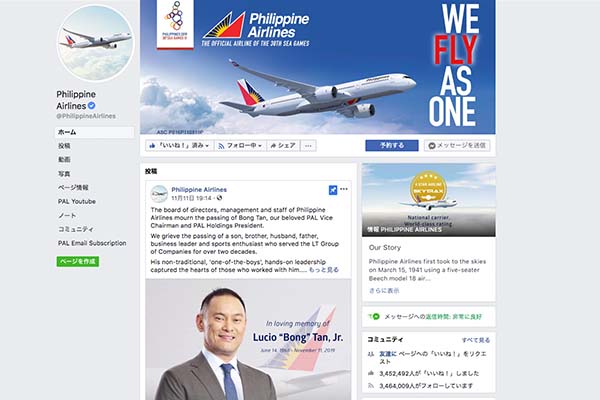Image resolution: width=600 pixels, height=400 pixels.
Task: Toggle the 「いいね！」済み liked button
Action: [x=179, y=145]
